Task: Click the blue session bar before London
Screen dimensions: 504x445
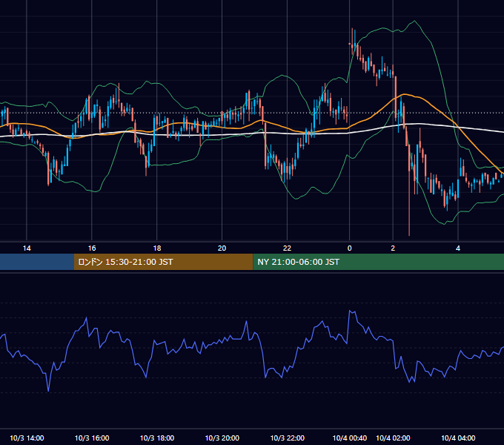Action: [x=37, y=262]
